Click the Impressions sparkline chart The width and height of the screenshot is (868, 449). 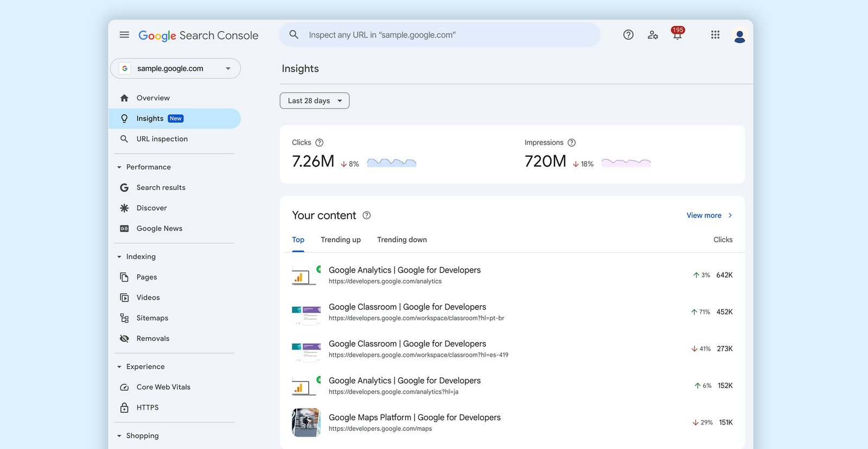626,162
